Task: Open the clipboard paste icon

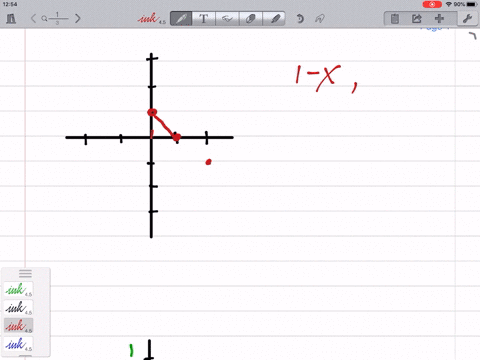Action: [x=395, y=18]
